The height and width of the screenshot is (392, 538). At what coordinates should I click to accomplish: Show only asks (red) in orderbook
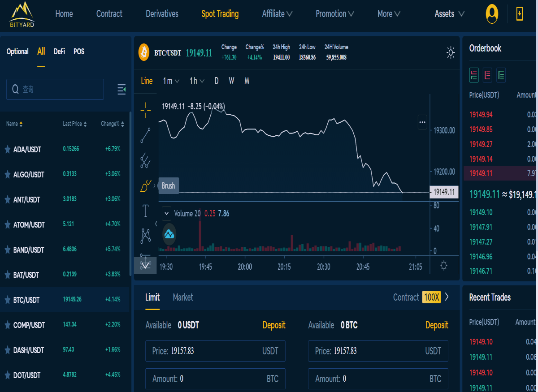(487, 75)
